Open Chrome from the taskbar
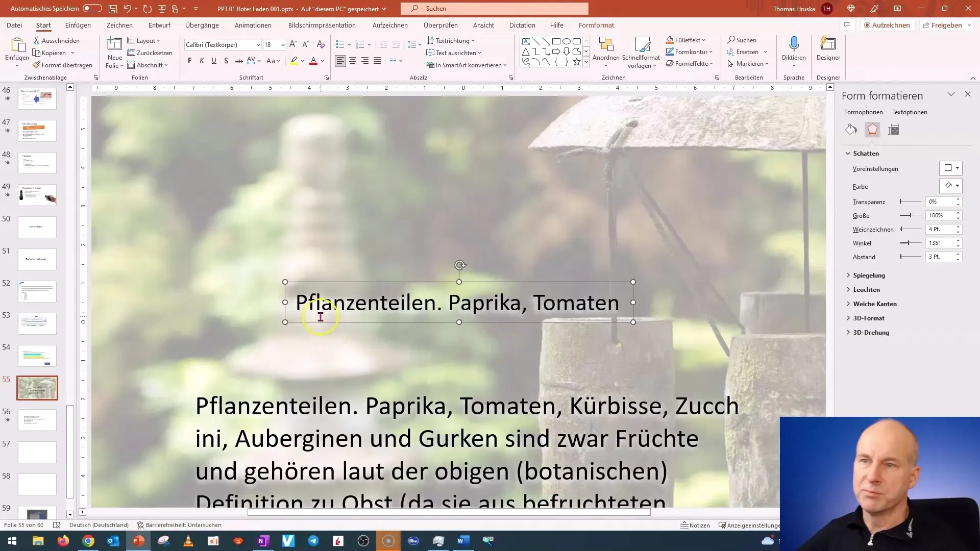The image size is (980, 551). pyautogui.click(x=88, y=541)
